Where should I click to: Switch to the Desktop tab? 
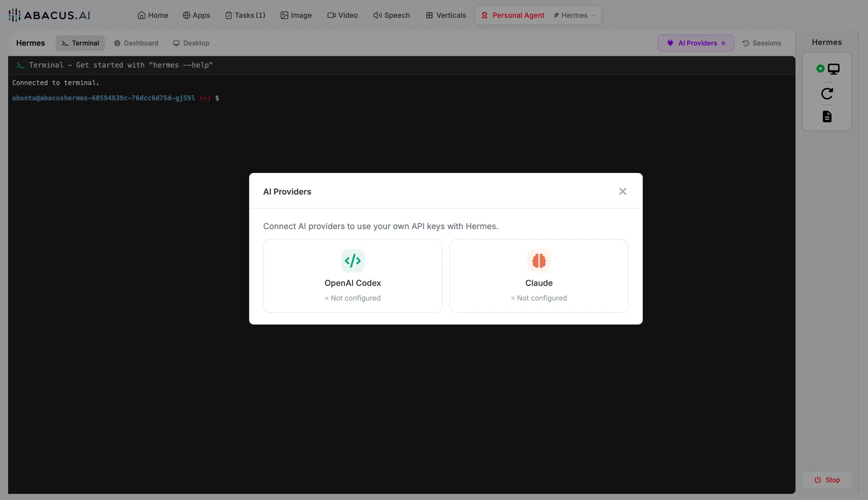click(191, 43)
